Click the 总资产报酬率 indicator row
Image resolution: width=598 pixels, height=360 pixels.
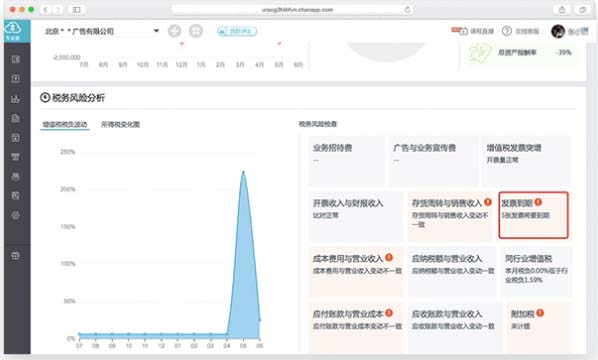tap(522, 53)
